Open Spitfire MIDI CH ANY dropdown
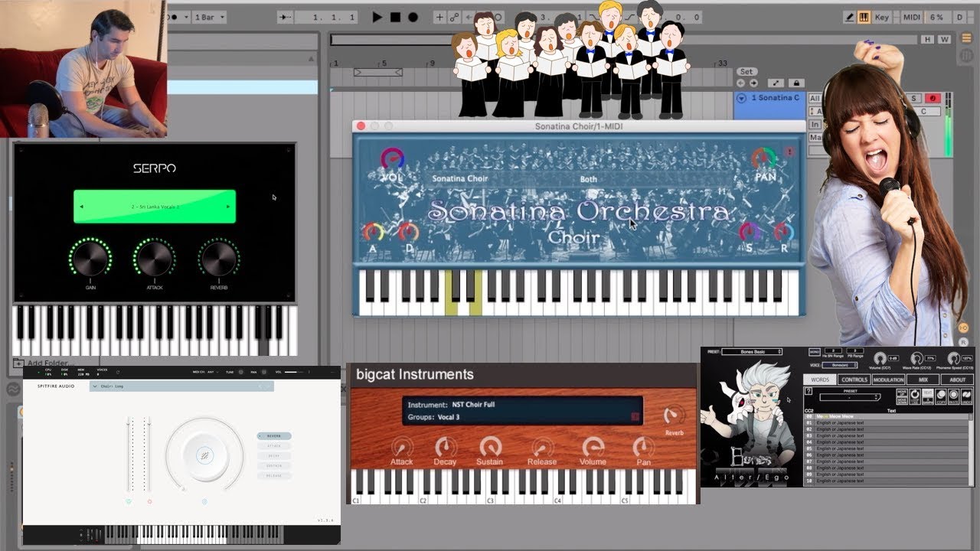 pos(204,372)
